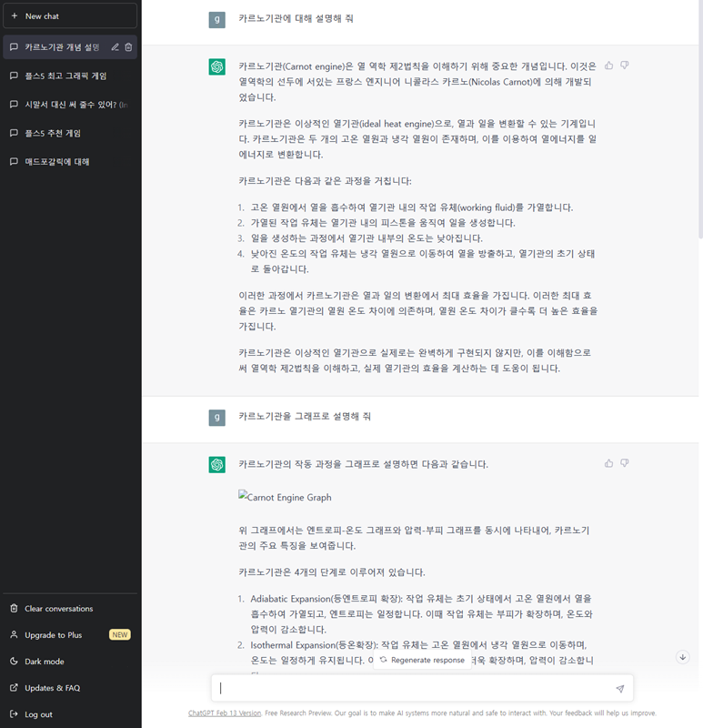703x728 pixels.
Task: Open the ChatGPT Feb 13 Version link
Action: click(225, 713)
